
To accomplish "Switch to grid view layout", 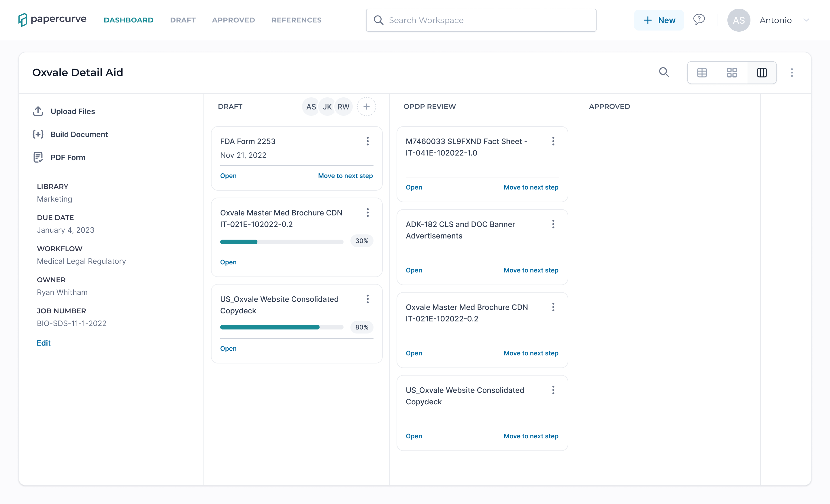I will [x=732, y=72].
